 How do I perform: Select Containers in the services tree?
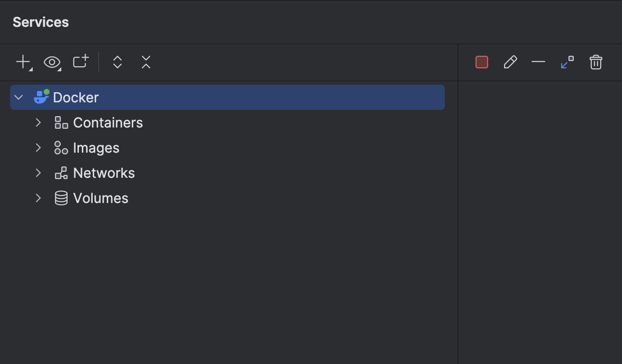click(108, 122)
